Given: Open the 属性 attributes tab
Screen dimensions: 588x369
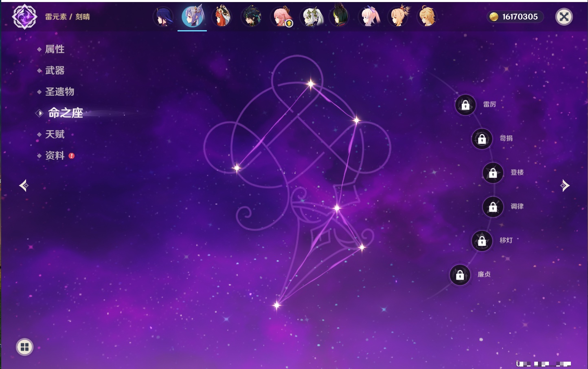Looking at the screenshot, I should click(x=55, y=49).
